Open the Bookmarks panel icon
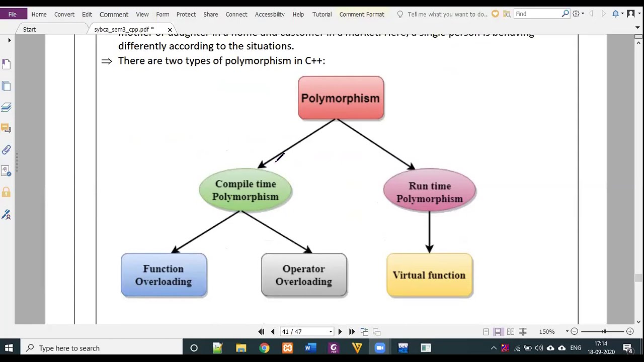 6,64
